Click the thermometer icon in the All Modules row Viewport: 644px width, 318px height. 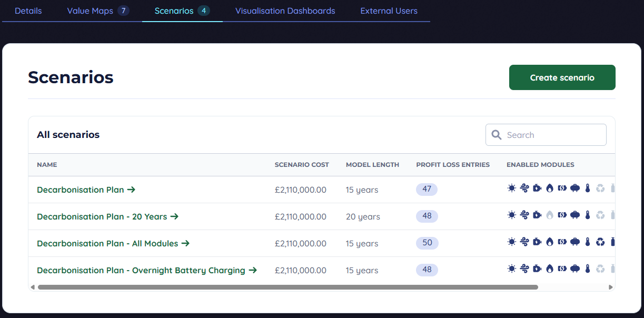(588, 242)
